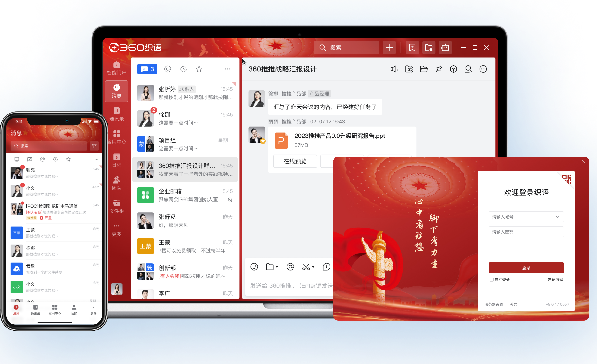Select unread messages tab showing 3
The width and height of the screenshot is (597, 364).
pyautogui.click(x=147, y=69)
